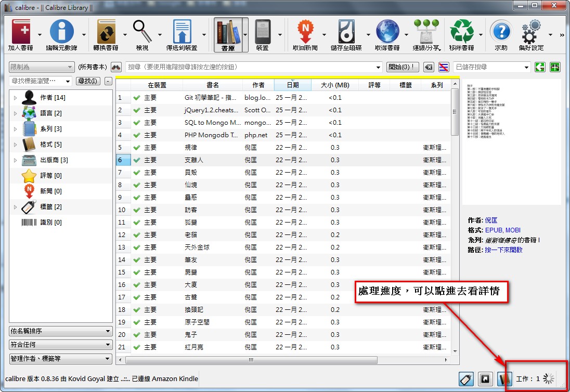This screenshot has height=392, width=570.
Task: Open Edit metadata (編輯元數據) tool
Action: 61,35
